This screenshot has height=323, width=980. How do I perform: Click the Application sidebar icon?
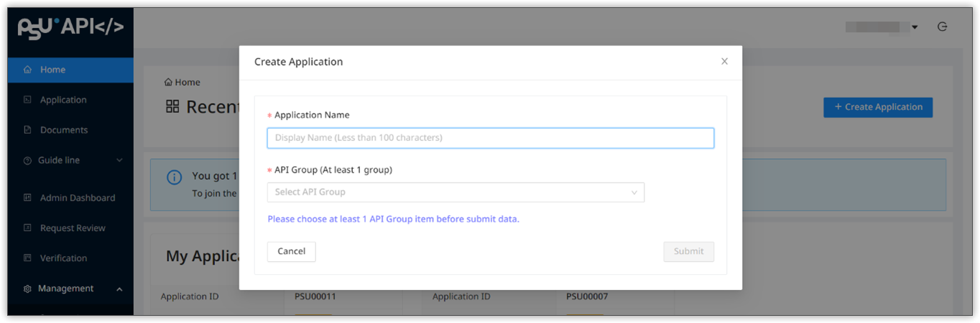pyautogui.click(x=27, y=100)
